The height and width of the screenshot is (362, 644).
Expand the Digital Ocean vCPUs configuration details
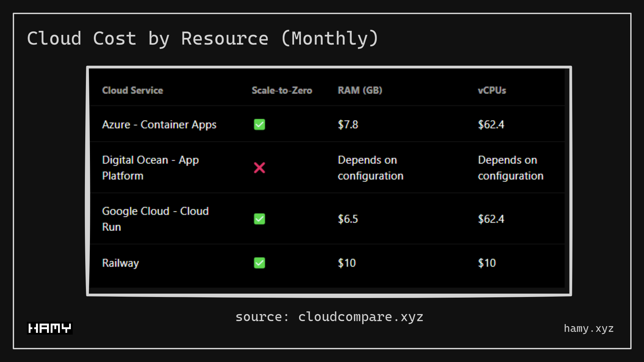pyautogui.click(x=510, y=168)
